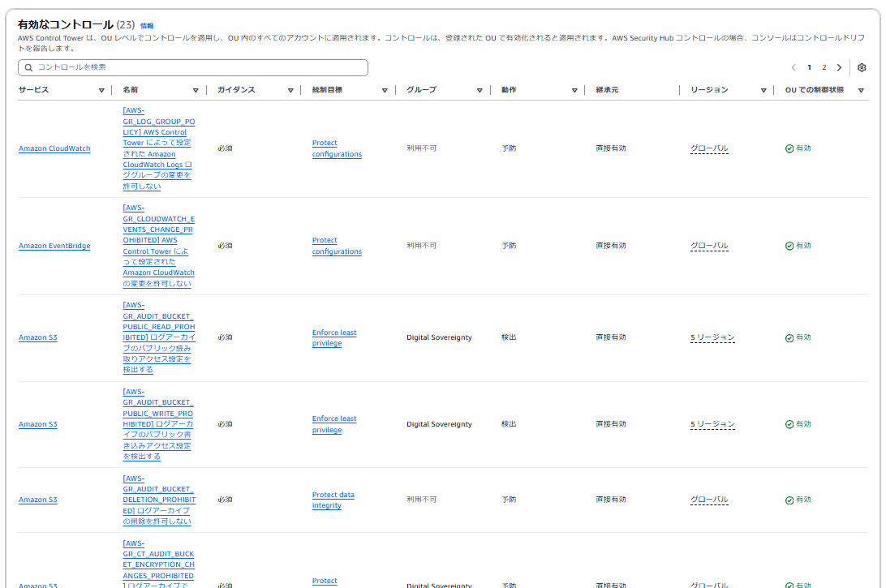Open the AWS-GR_CT_AUDIT_BUCKET_ENCRYPTION_CHANGES_PROHIBITED control link
The image size is (886, 588).
coord(159,564)
